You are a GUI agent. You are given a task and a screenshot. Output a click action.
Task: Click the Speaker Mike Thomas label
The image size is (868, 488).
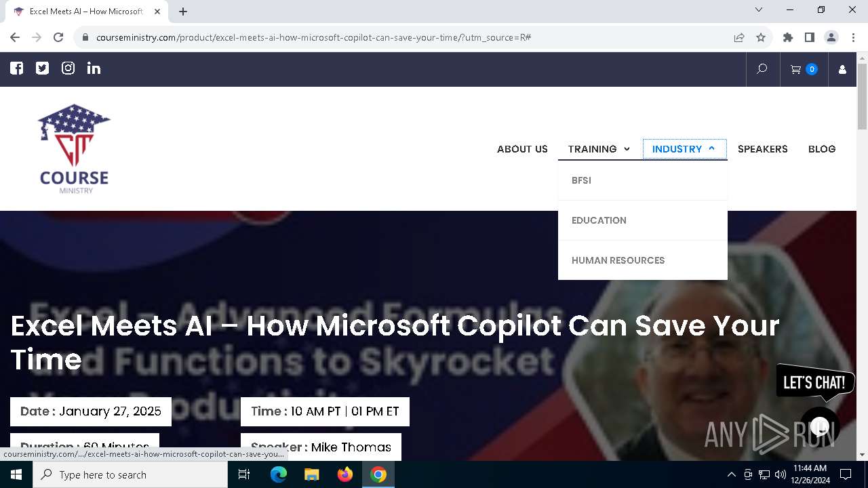[x=321, y=447]
